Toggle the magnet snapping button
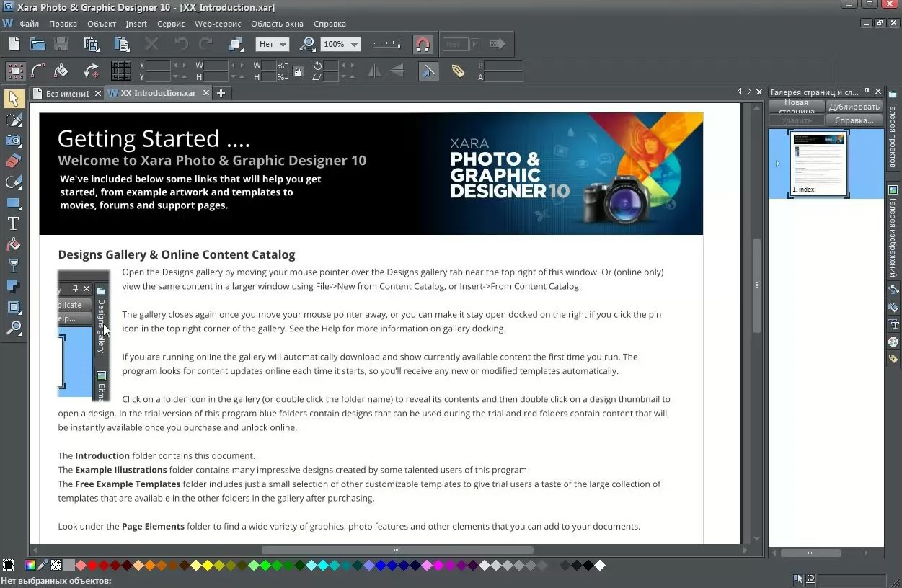The width and height of the screenshot is (902, 588). [x=423, y=45]
